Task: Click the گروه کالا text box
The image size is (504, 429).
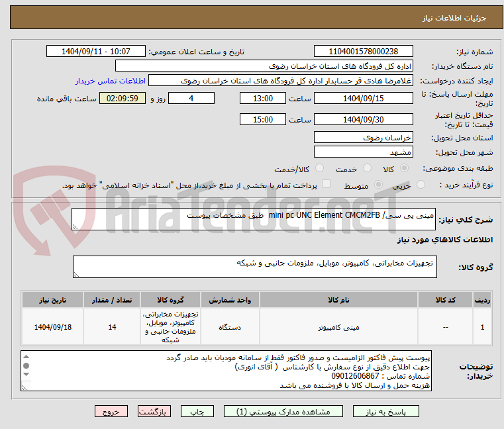Action: pos(254,267)
